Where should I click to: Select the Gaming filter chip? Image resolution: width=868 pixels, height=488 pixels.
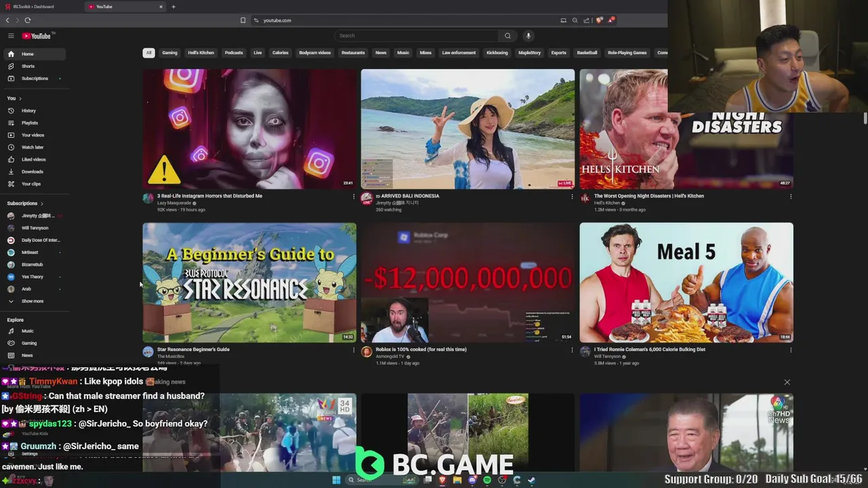coord(170,53)
